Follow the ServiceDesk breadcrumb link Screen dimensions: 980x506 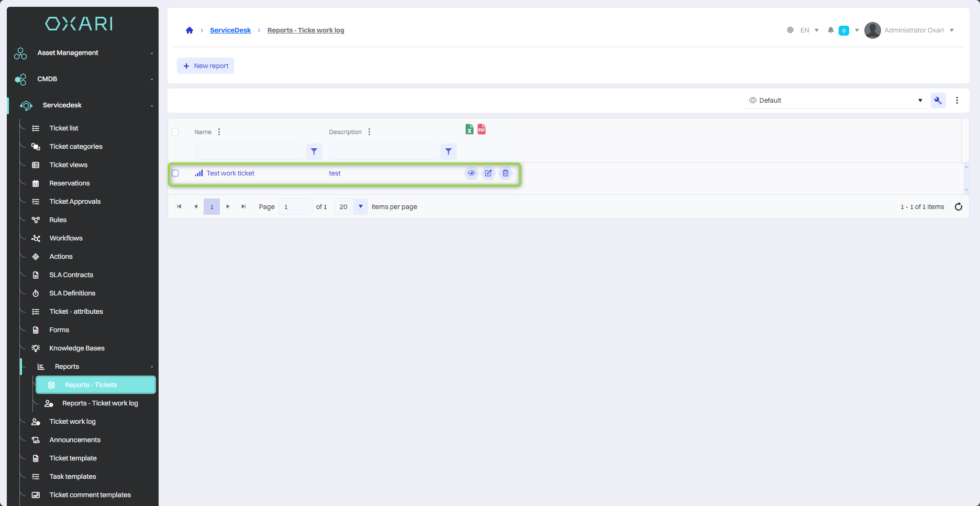pyautogui.click(x=230, y=30)
